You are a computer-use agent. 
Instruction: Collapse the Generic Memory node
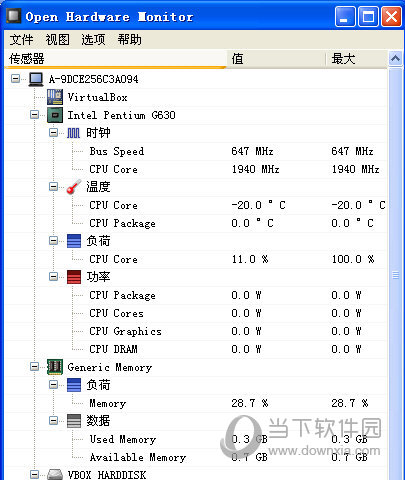click(x=34, y=367)
